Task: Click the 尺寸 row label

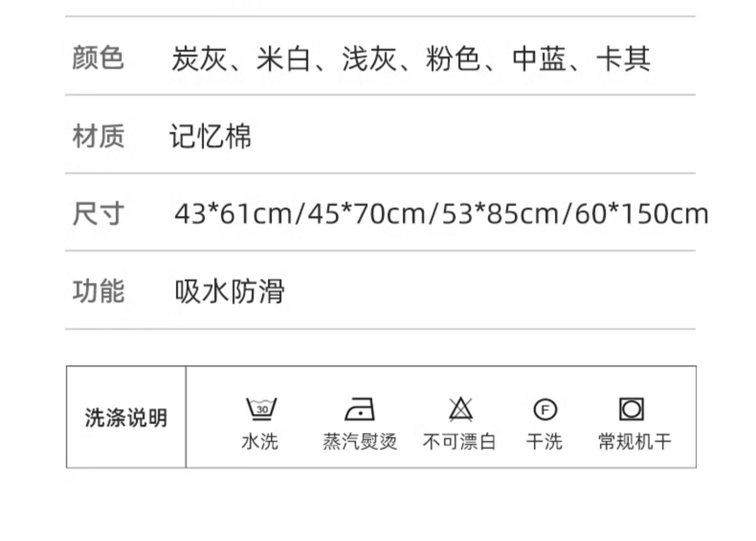Action: pyautogui.click(x=98, y=214)
